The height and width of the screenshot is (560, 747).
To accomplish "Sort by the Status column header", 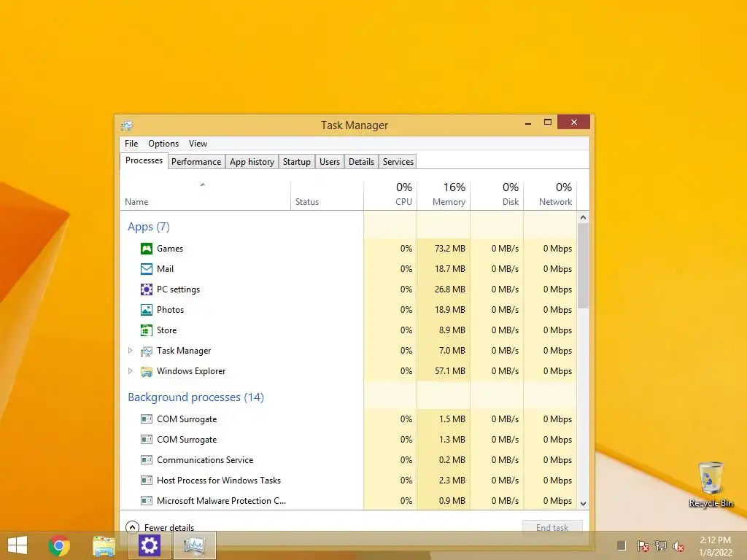I will (328, 195).
